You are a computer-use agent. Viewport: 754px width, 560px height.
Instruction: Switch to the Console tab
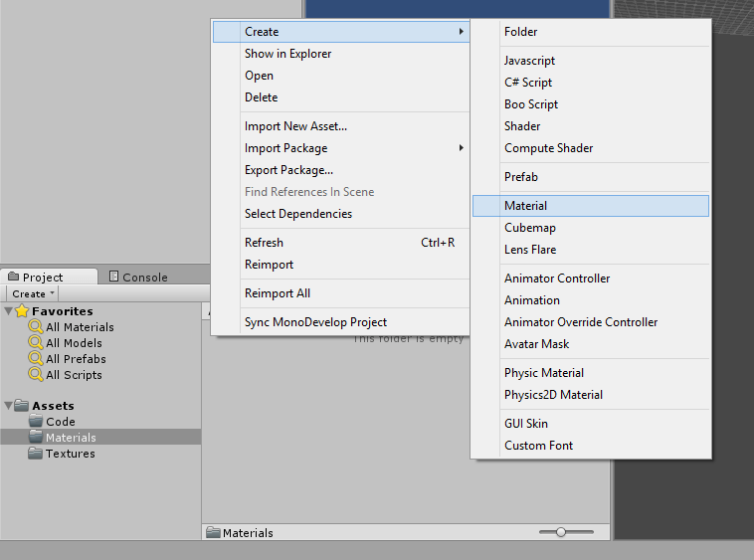[x=137, y=278]
